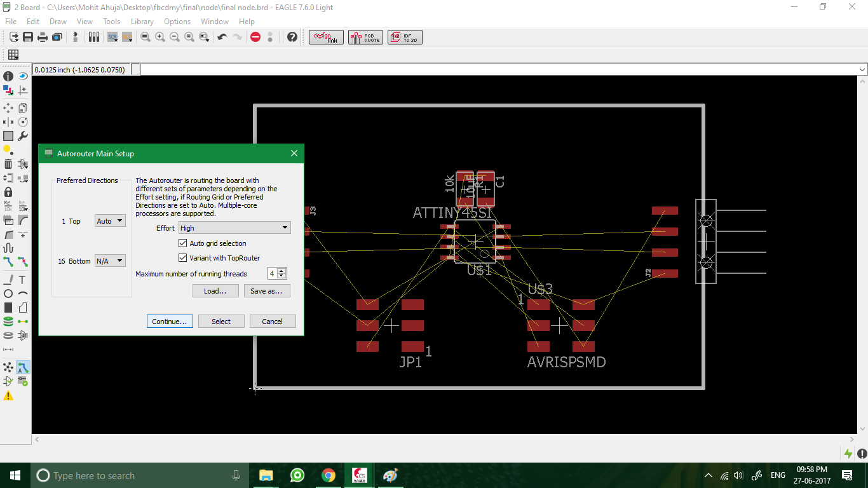Toggle Auto grid selection checkbox
Viewport: 868px width, 488px height.
(x=183, y=243)
